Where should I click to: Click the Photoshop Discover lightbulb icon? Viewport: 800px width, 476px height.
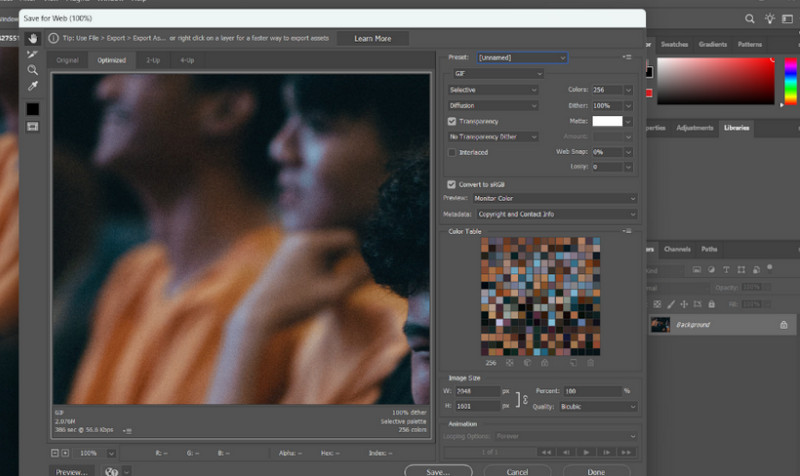(x=769, y=19)
